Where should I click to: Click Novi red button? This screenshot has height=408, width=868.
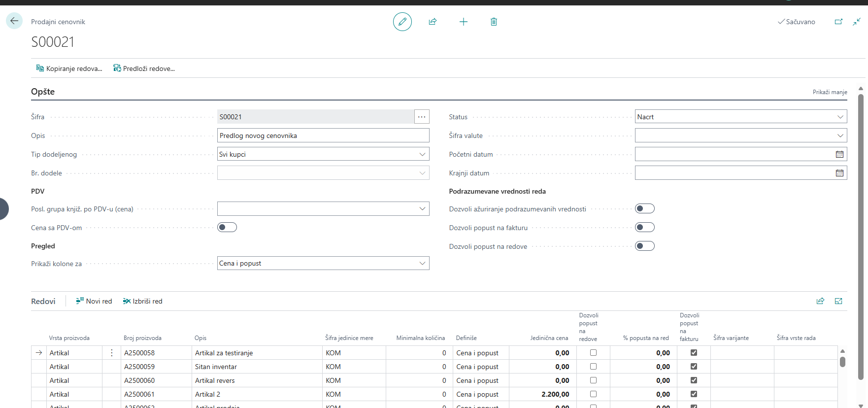94,301
